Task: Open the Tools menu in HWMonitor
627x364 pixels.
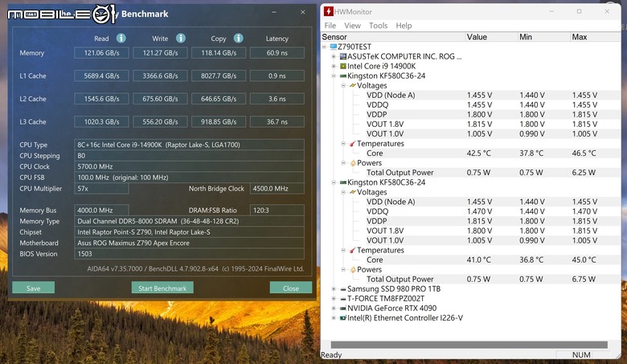Action: pos(378,26)
